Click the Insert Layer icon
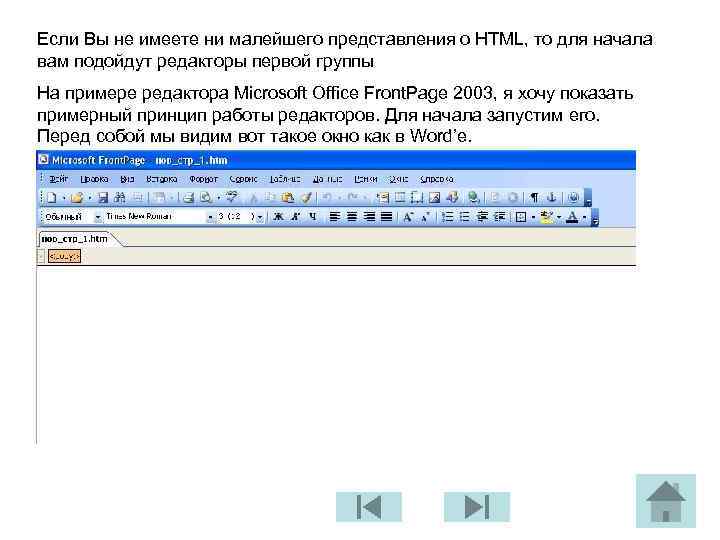Image resolution: width=720 pixels, height=540 pixels. [x=416, y=198]
